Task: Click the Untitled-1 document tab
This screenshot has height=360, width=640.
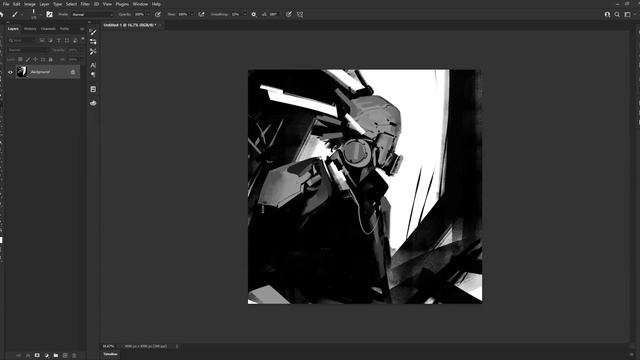Action: (130, 25)
